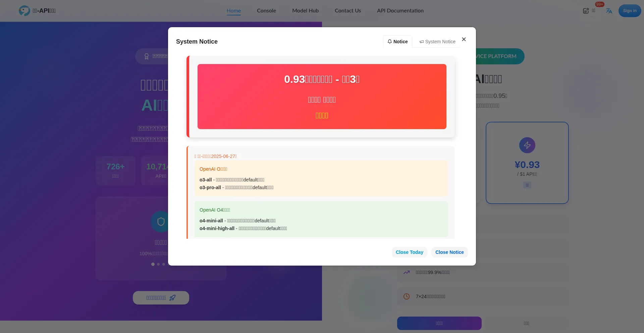Viewport: 644px width, 333px height.
Task: Click the Close Today button
Action: 409,252
